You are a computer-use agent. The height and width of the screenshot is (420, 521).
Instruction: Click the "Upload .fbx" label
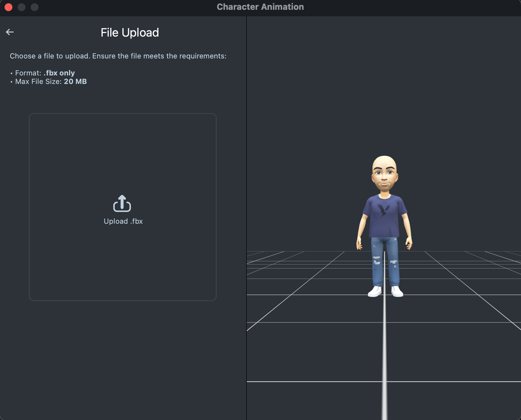pyautogui.click(x=123, y=221)
